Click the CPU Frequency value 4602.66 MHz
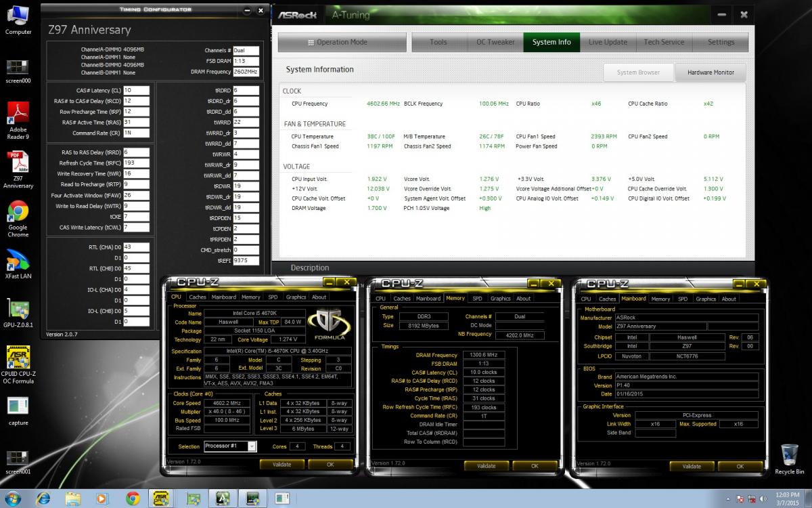 [384, 104]
